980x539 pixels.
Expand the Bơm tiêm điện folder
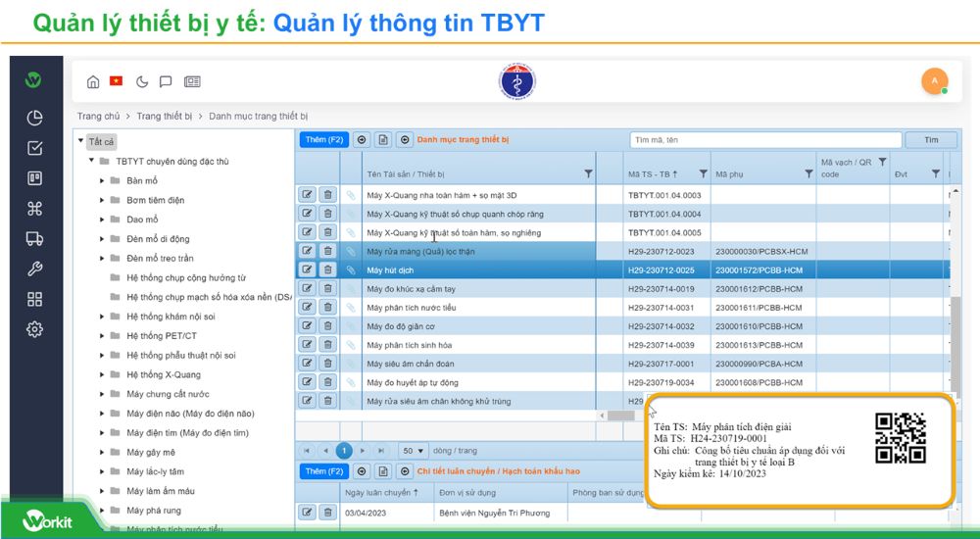pos(102,200)
